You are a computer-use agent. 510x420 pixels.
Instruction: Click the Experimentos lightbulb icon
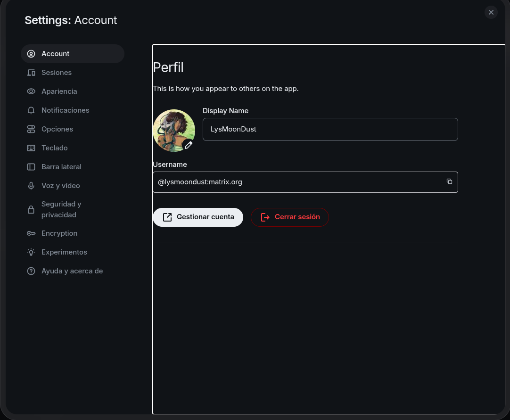pyautogui.click(x=31, y=252)
